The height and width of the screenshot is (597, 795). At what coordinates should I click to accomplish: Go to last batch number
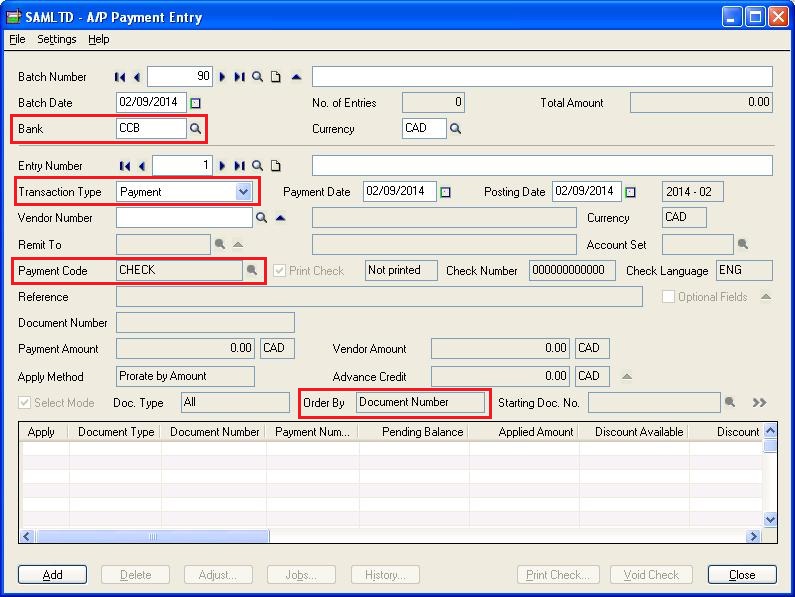pos(239,77)
